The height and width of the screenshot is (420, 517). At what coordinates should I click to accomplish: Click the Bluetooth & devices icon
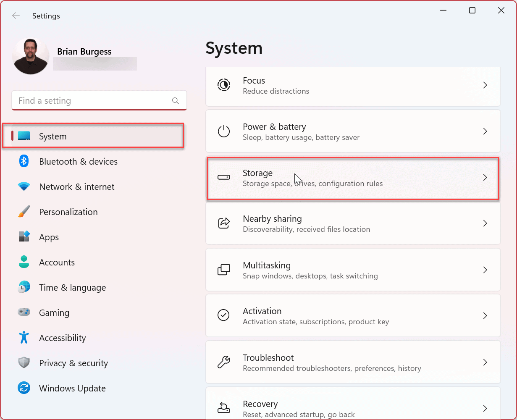pos(24,161)
